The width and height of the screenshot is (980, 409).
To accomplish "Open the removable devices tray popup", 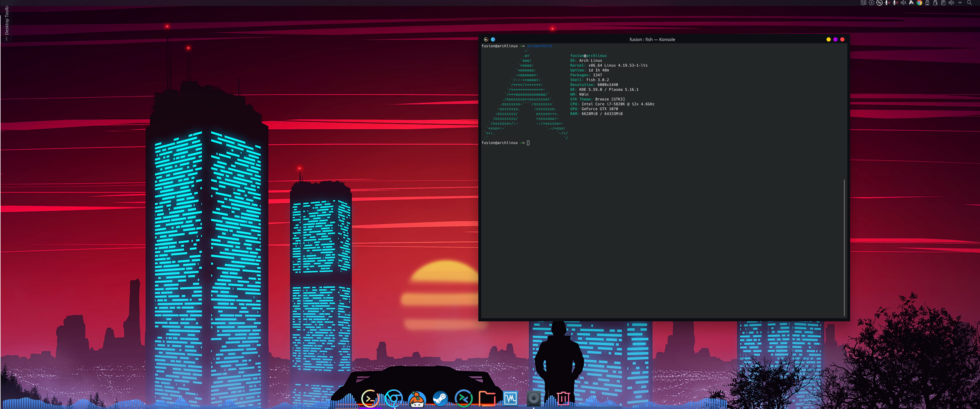I will point(928,3).
